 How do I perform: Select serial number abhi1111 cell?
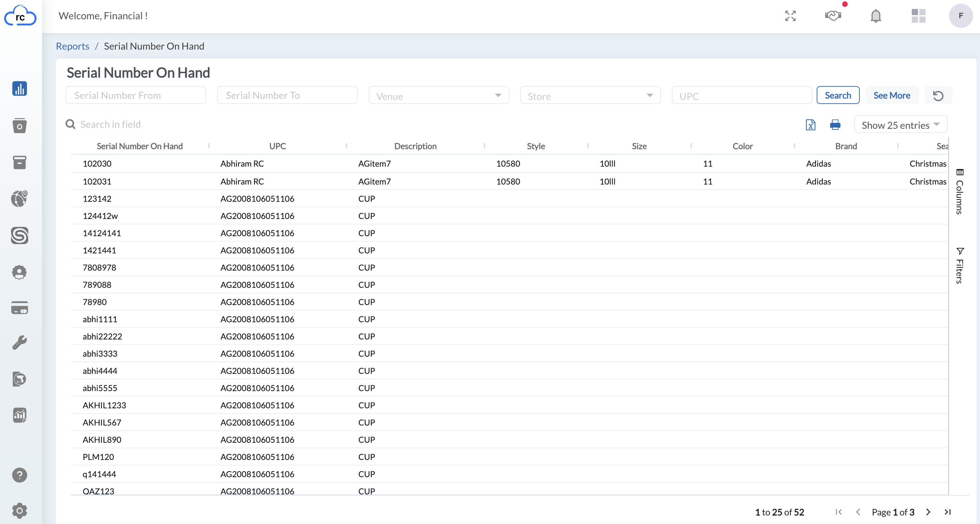coord(100,319)
